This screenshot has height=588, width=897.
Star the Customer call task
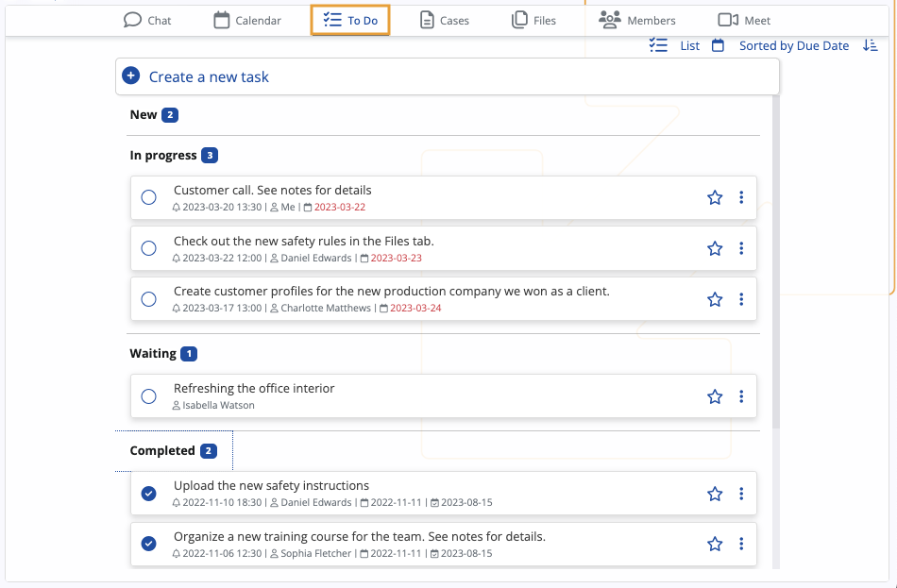click(x=715, y=197)
